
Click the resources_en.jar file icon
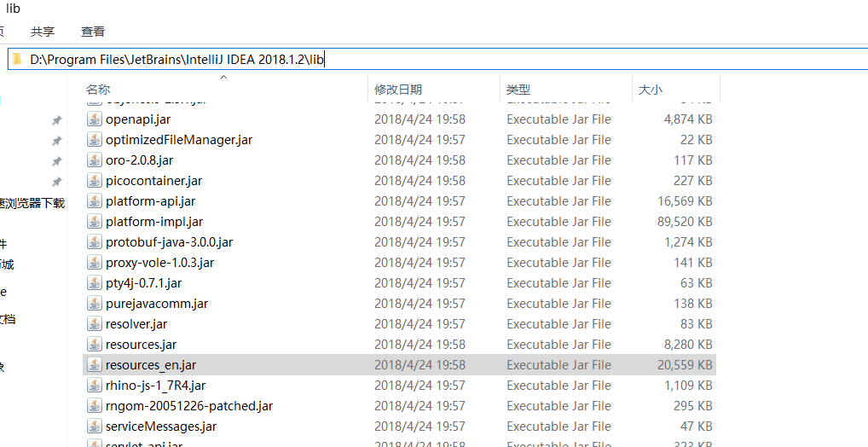pyautogui.click(x=95, y=365)
